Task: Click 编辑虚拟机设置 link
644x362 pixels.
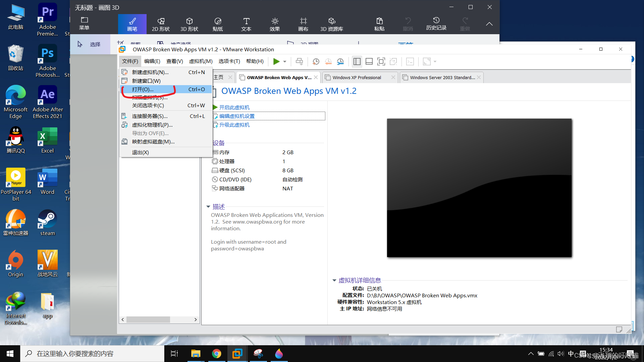Action: 237,116
